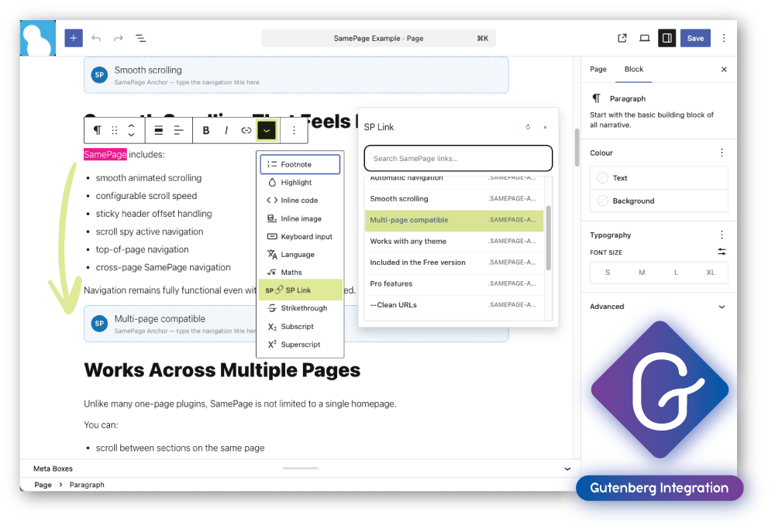The height and width of the screenshot is (532, 775).
Task: Select Maths format option
Action: click(x=300, y=272)
